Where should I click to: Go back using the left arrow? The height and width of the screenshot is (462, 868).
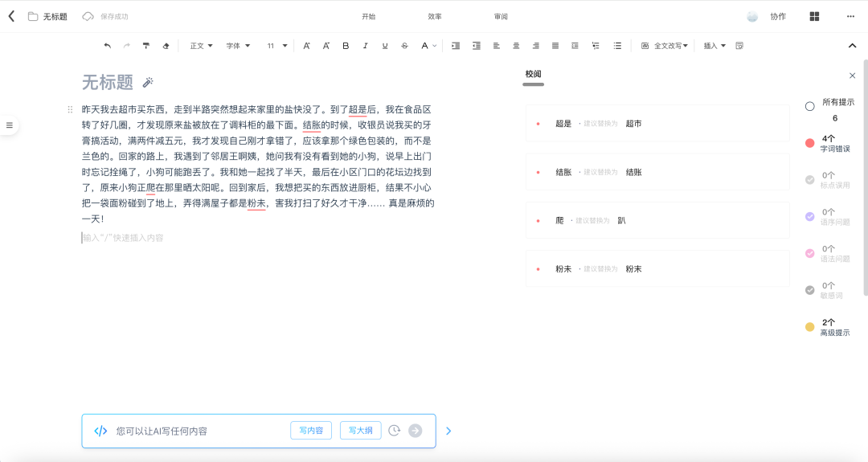[x=11, y=16]
